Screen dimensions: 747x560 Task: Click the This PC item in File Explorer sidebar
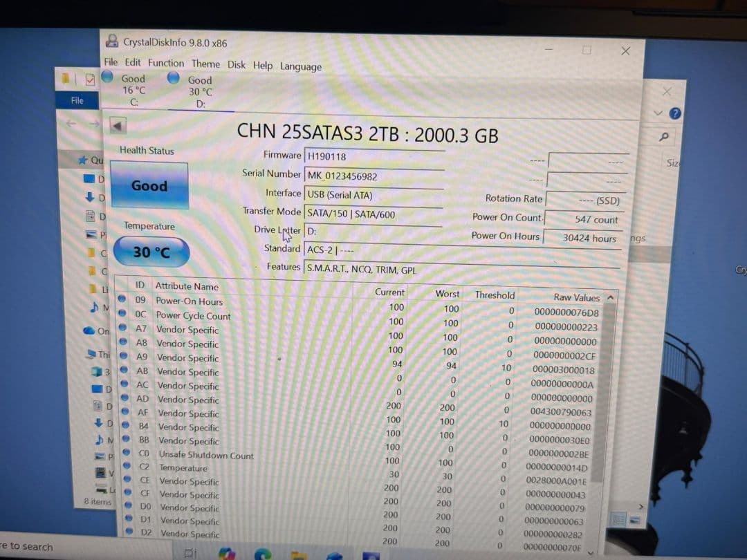coord(99,354)
